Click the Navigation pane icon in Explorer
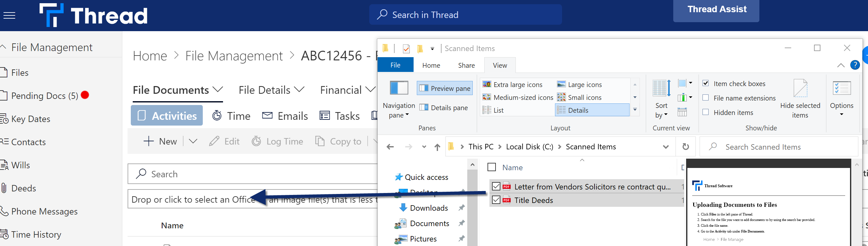Viewport: 868px width, 246px height. [399, 88]
